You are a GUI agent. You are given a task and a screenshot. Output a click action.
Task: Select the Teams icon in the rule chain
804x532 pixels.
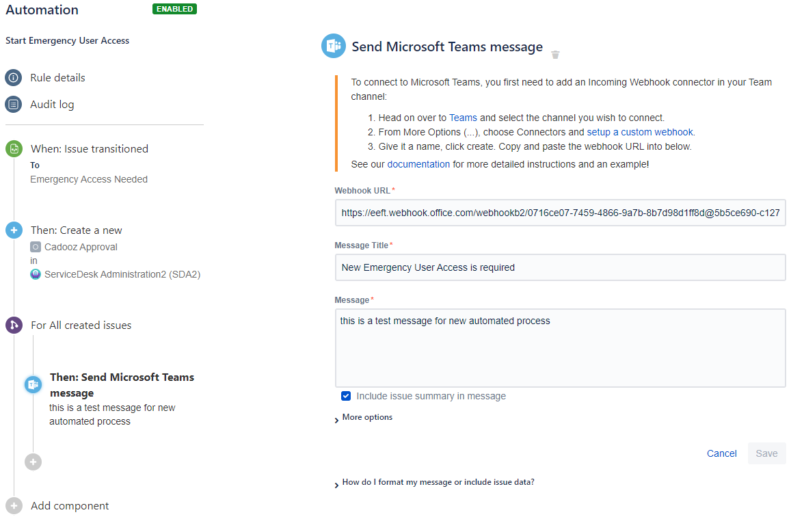[33, 384]
